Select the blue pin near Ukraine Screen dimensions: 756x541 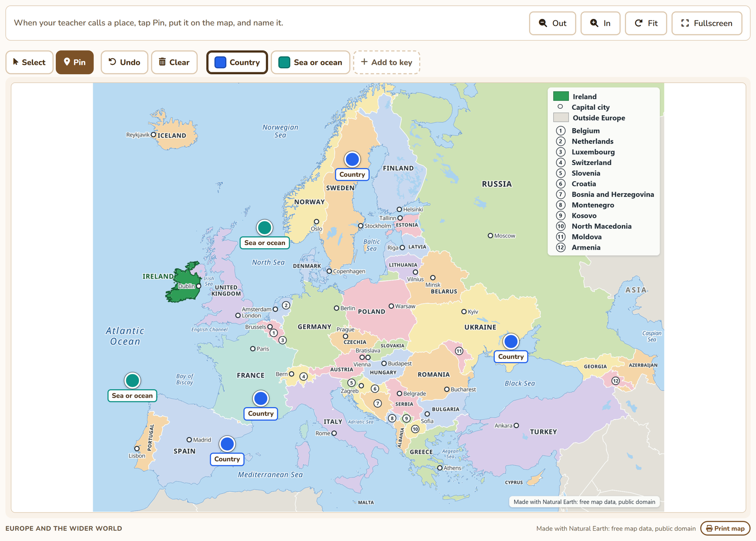511,341
